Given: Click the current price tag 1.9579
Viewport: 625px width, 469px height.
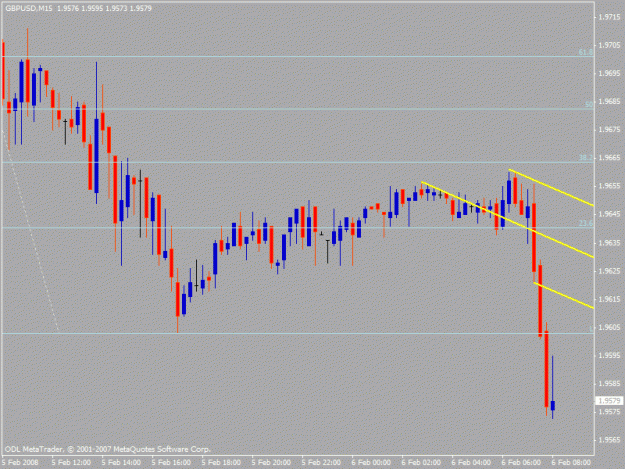Looking at the screenshot, I should (x=609, y=400).
